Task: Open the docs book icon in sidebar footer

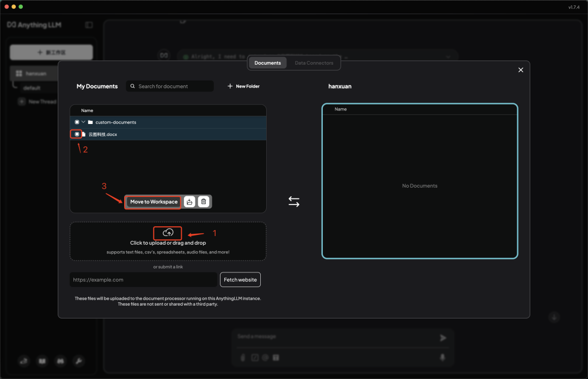Action: [42, 361]
